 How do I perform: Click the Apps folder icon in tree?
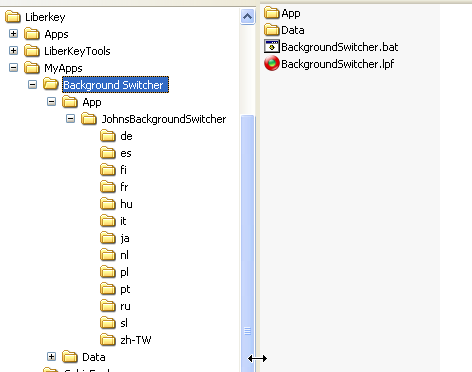pos(32,34)
